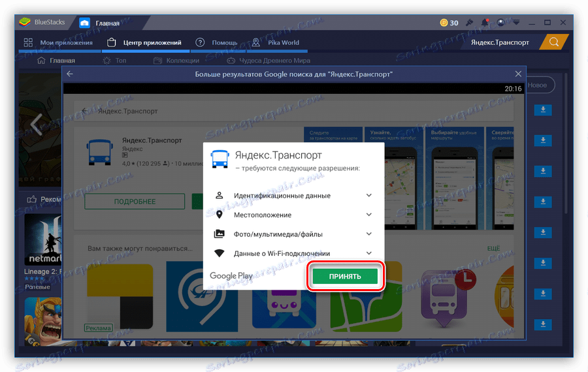588x372 pixels.
Task: Accept permissions with ПРИНЯТЬ button
Action: (x=345, y=277)
